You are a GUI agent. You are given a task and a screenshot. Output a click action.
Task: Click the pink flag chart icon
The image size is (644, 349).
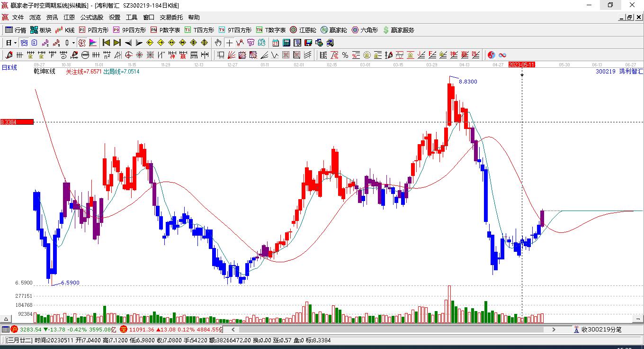point(93,43)
